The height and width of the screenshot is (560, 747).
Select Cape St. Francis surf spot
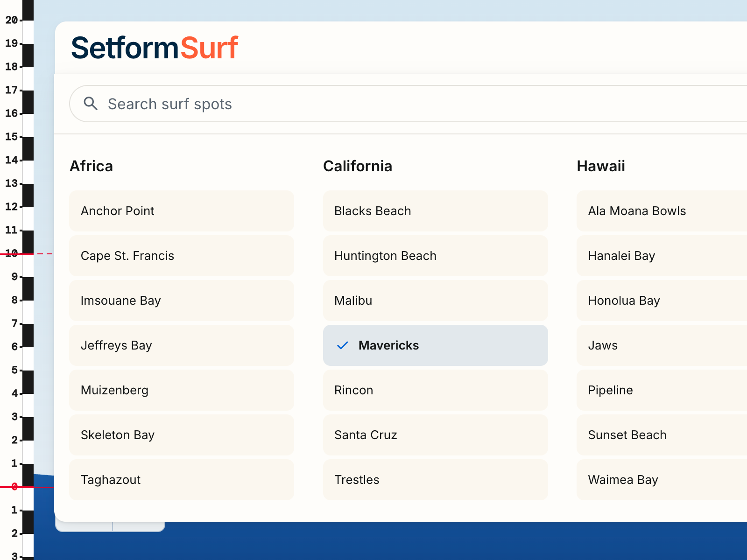(182, 256)
